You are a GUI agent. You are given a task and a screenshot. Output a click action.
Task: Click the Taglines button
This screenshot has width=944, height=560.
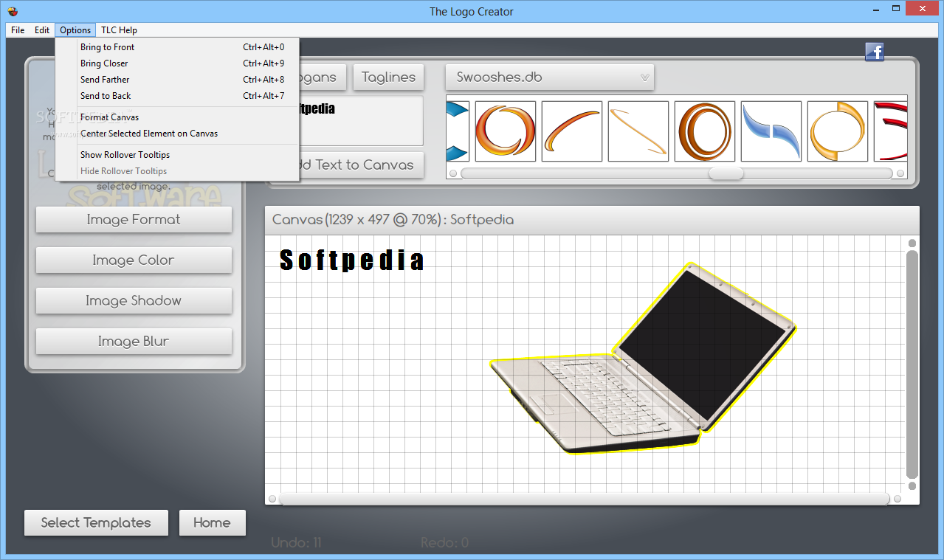(389, 77)
